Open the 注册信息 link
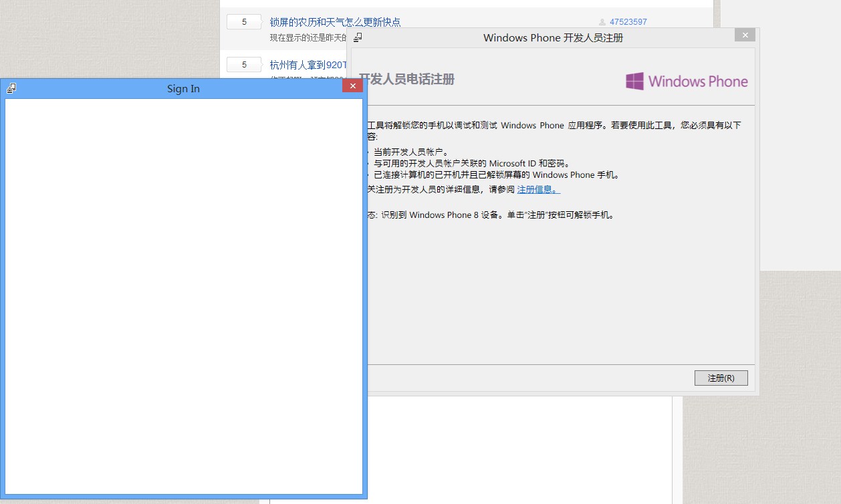This screenshot has height=504, width=841. coord(538,189)
